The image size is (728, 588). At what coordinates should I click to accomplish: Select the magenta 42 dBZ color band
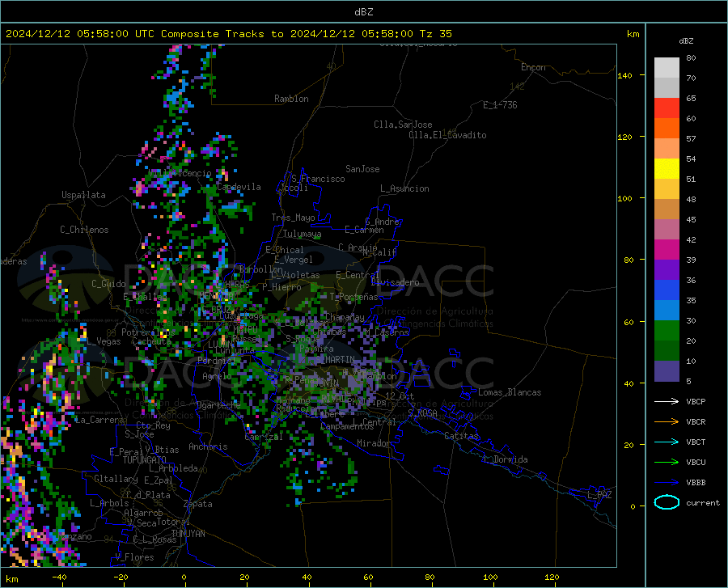coord(667,249)
